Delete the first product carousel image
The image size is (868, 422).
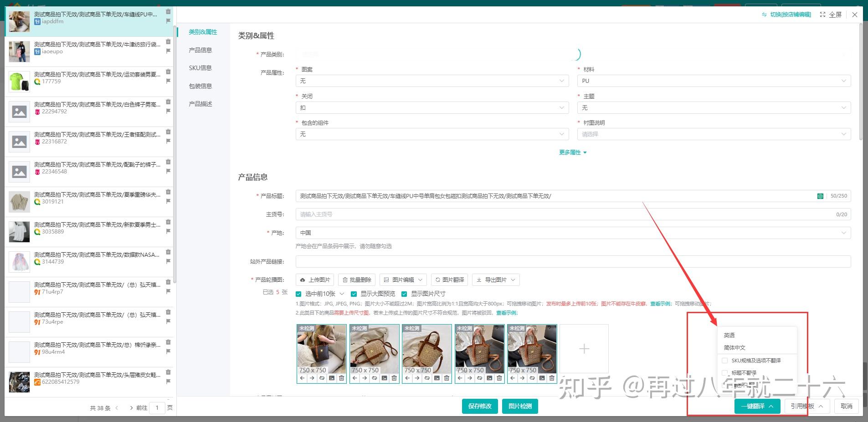(341, 378)
